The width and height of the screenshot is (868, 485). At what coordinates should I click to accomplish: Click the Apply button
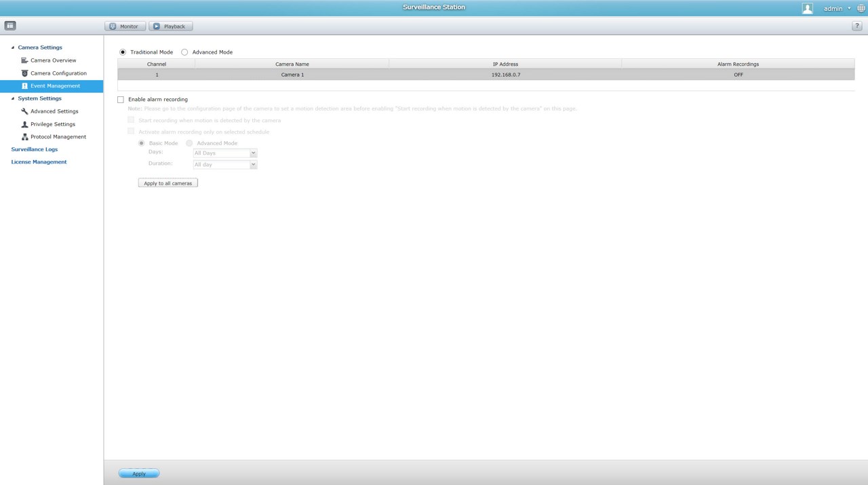pyautogui.click(x=139, y=473)
